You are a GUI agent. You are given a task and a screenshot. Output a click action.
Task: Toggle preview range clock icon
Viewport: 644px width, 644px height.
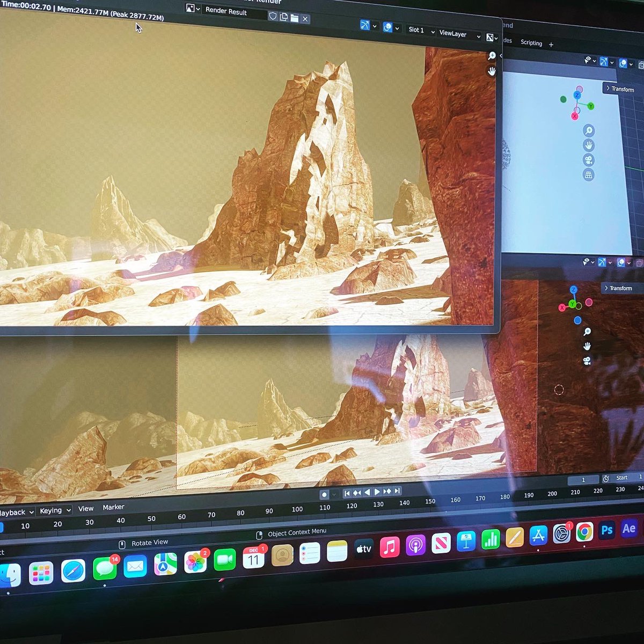pos(606,479)
